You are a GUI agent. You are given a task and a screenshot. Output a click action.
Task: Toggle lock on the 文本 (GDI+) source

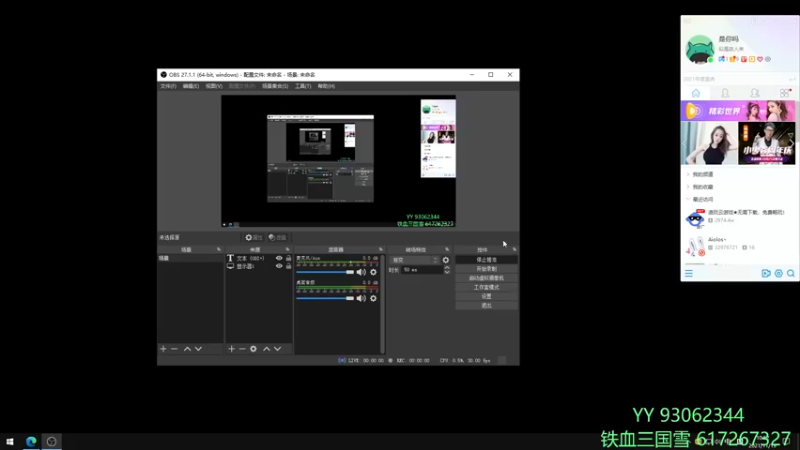289,258
